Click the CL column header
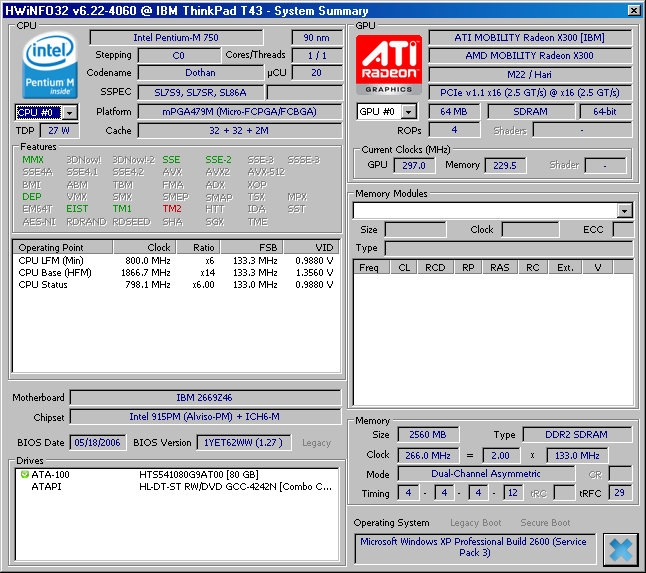The image size is (646, 573). tap(404, 268)
